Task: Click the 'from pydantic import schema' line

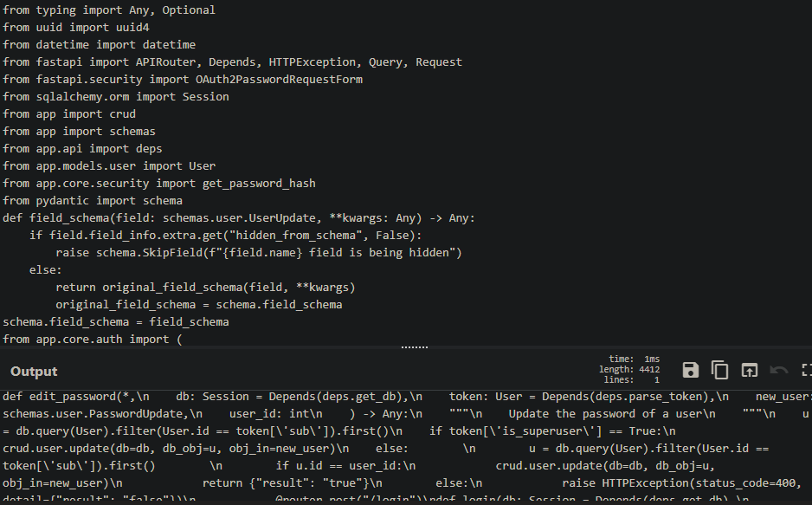Action: point(92,201)
